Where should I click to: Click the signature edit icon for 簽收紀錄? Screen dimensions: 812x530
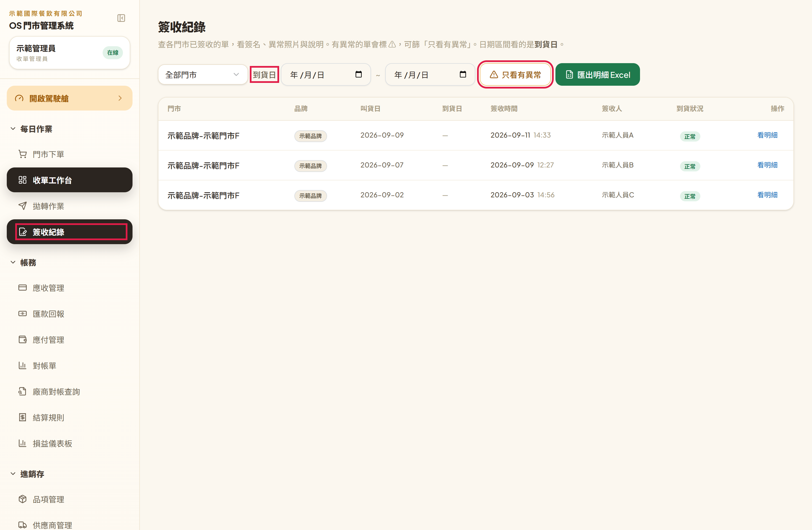pyautogui.click(x=23, y=232)
